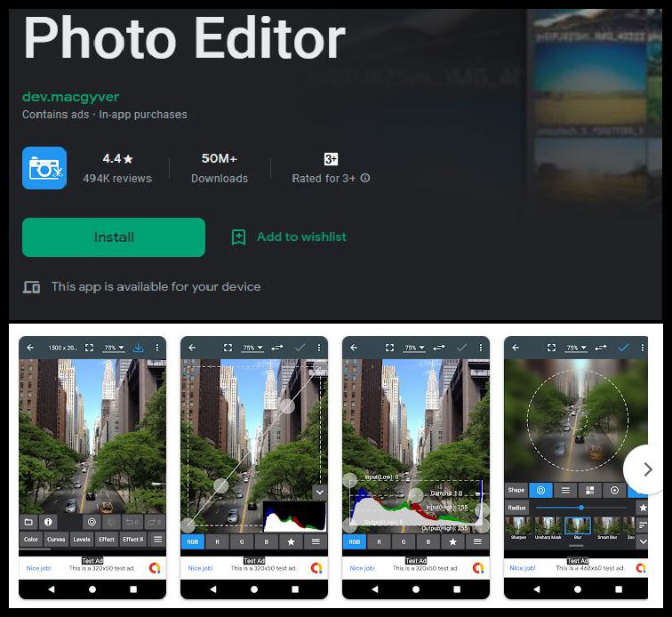Open the first screenshot with the Color and Curves toolbar

92,468
